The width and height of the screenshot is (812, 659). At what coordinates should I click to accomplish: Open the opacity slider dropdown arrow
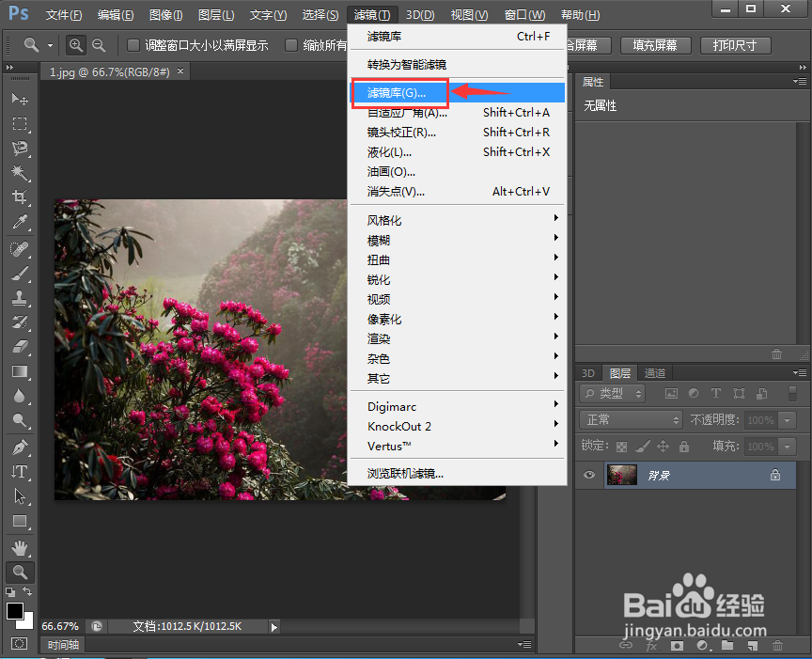[x=788, y=420]
